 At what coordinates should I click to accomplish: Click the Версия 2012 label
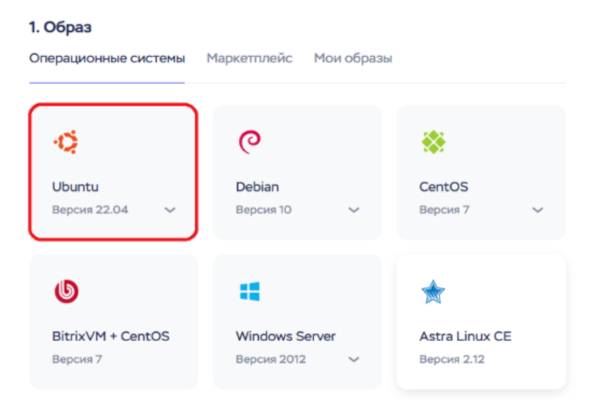coord(271,359)
